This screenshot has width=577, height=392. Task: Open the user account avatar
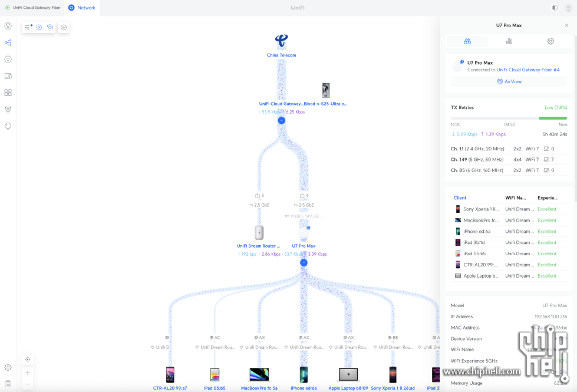pos(569,8)
